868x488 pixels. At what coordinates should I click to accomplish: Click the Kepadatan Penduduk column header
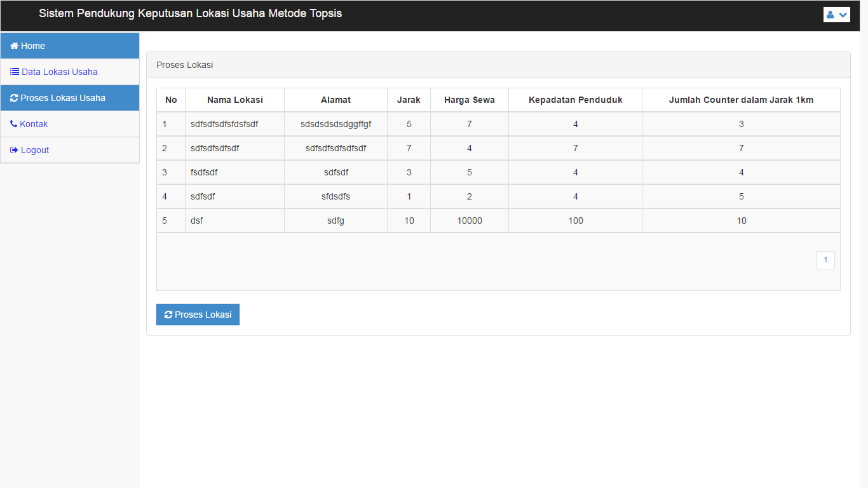576,100
